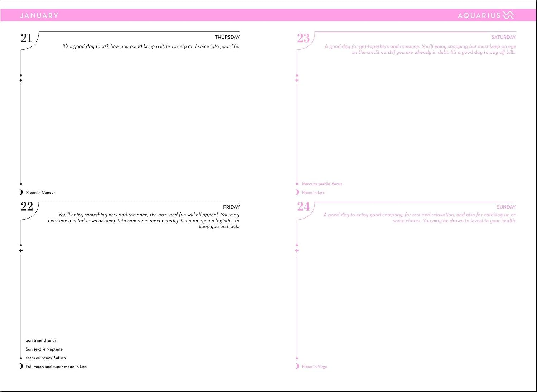Click the crescent moon beside Moon in Leo
The image size is (537, 392).
(x=297, y=192)
